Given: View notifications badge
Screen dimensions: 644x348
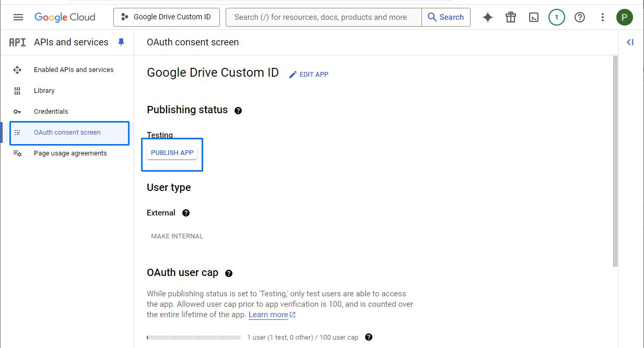Looking at the screenshot, I should [x=556, y=17].
